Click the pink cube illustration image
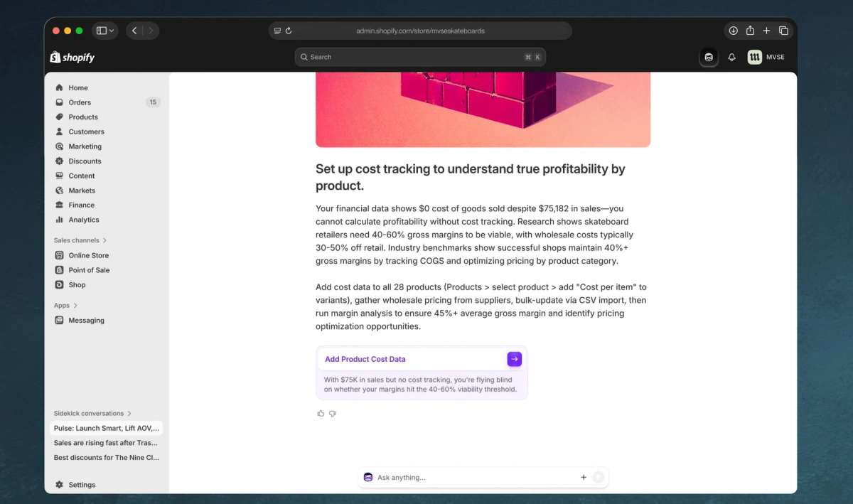Image resolution: width=853 pixels, height=504 pixels. coord(483,109)
